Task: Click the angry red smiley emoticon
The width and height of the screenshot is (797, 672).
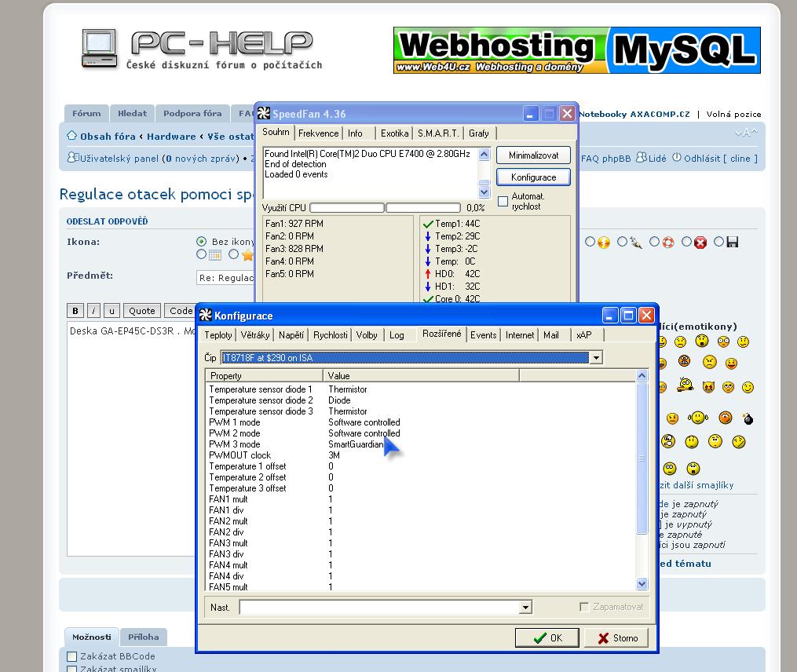Action: [684, 361]
